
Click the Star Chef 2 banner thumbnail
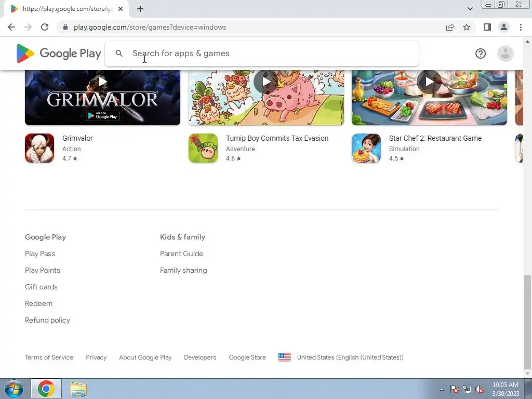coord(429,98)
